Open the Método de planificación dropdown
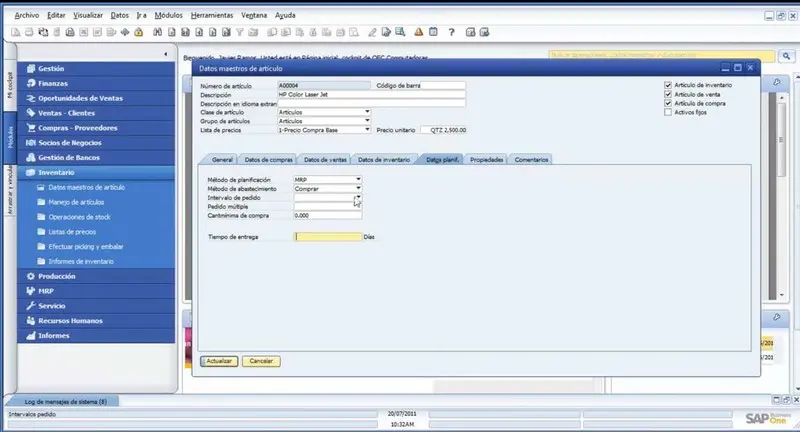The image size is (800, 432). click(358, 179)
